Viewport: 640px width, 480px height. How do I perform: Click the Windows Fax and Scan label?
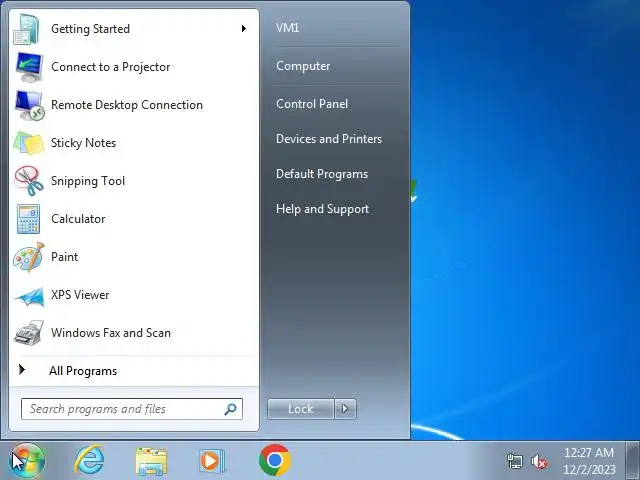point(111,333)
